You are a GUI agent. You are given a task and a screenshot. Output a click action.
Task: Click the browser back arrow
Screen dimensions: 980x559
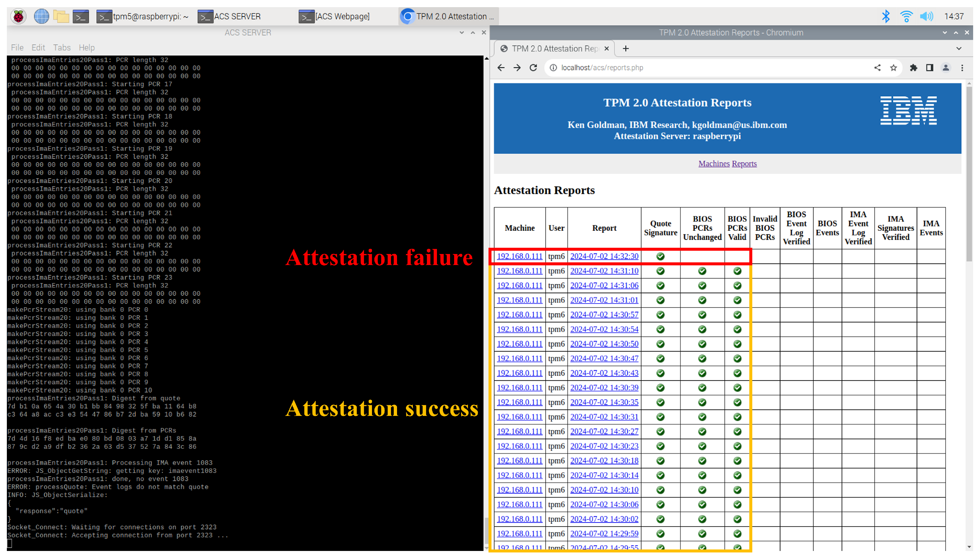click(x=501, y=68)
